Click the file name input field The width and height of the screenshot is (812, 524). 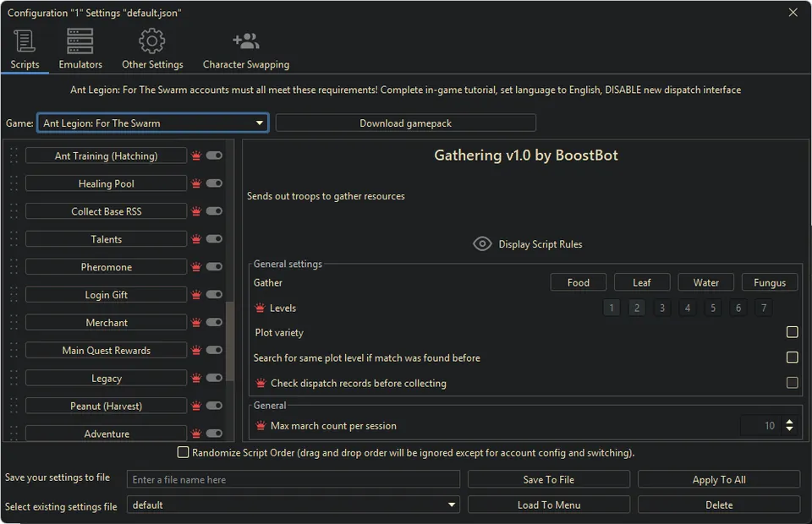tap(294, 479)
